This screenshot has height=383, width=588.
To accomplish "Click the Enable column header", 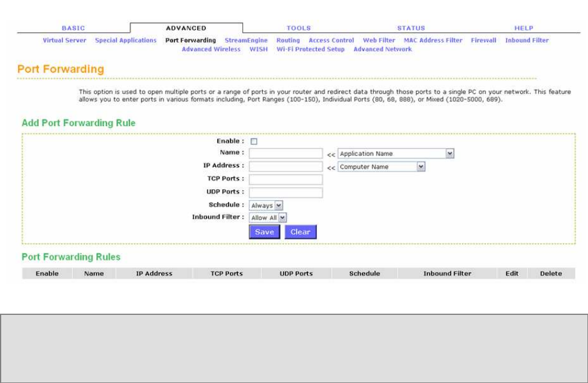I will point(47,273).
